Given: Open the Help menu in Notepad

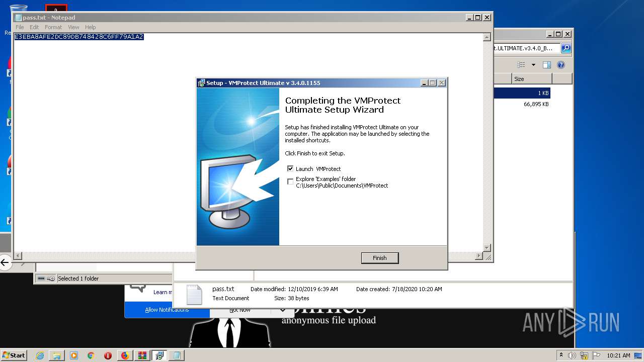Looking at the screenshot, I should [x=91, y=27].
